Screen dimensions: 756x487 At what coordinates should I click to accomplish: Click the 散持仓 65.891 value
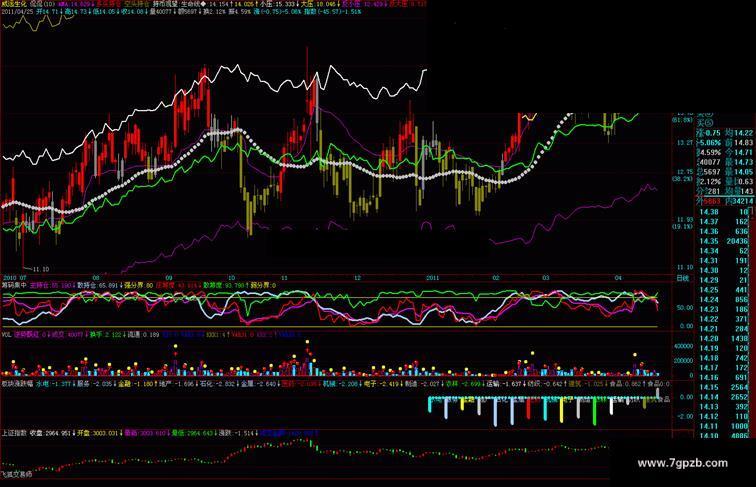(100, 285)
